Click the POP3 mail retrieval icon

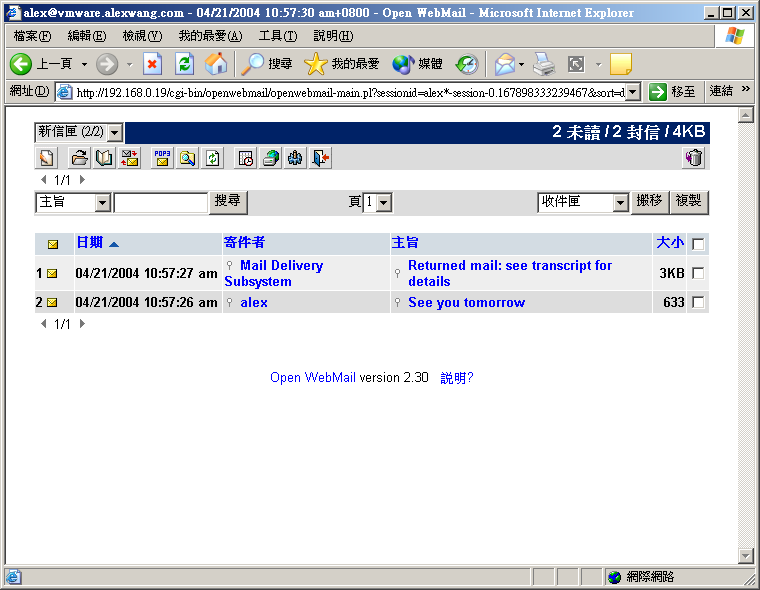161,158
